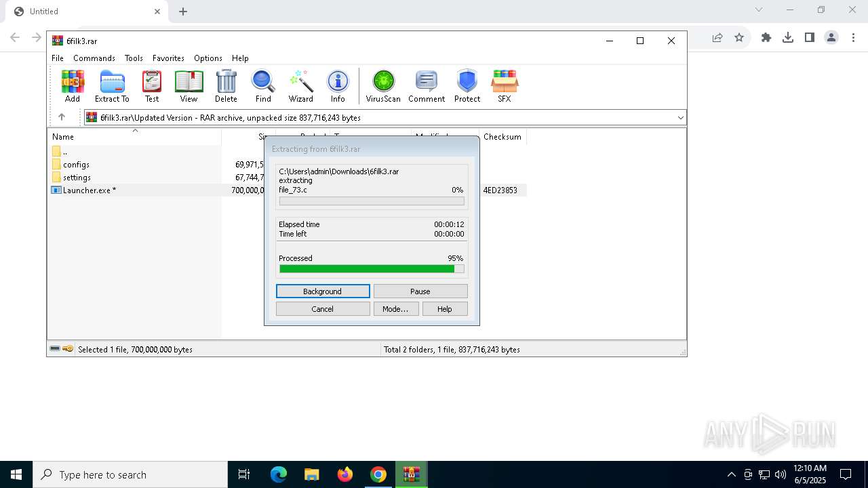Viewport: 868px width, 488px height.
Task: Click the Protect shield icon
Action: [467, 86]
